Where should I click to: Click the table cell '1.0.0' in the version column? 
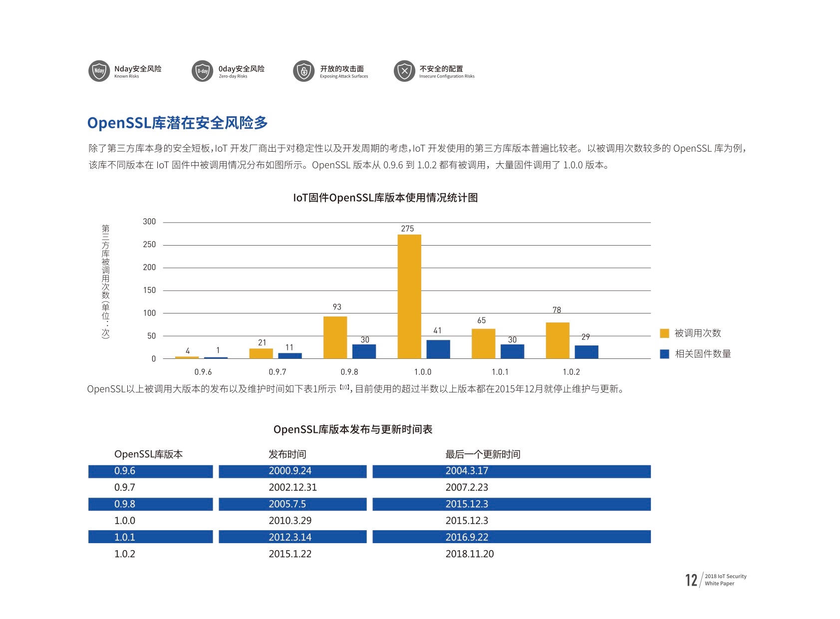click(x=125, y=521)
